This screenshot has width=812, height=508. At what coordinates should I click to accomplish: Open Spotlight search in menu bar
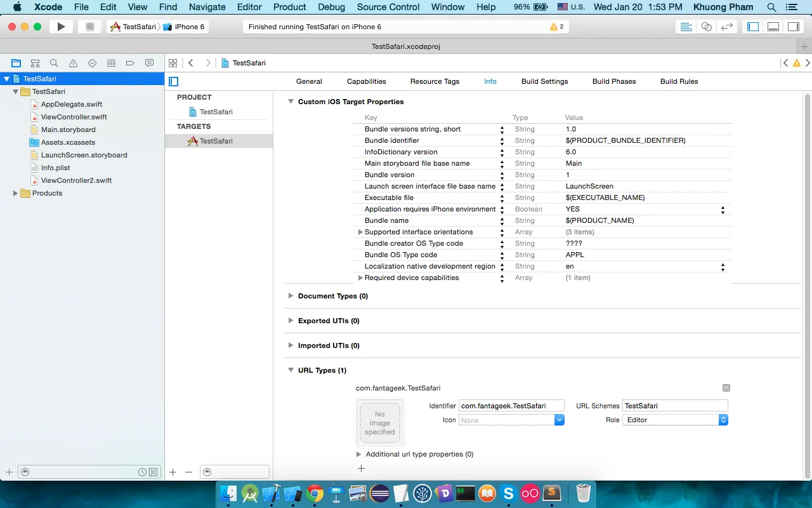tap(771, 7)
